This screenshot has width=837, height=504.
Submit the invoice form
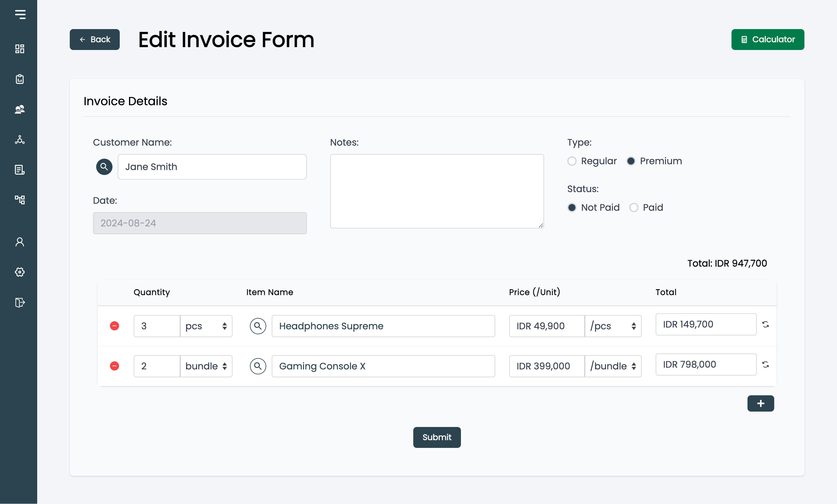tap(437, 437)
